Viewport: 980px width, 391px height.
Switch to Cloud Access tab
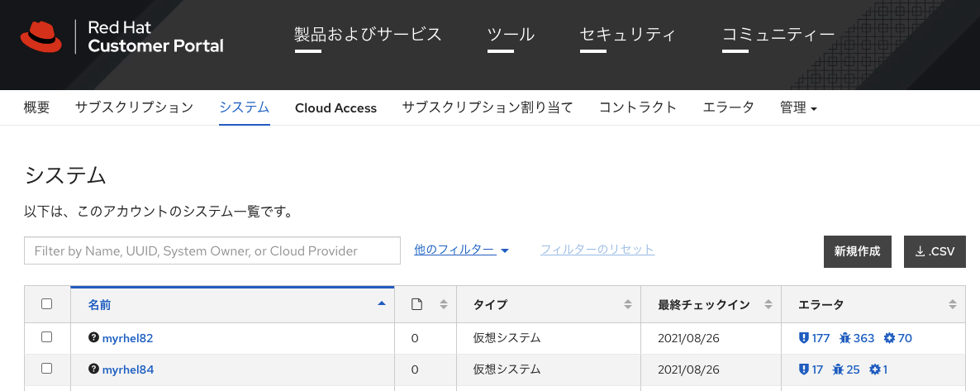tap(335, 108)
